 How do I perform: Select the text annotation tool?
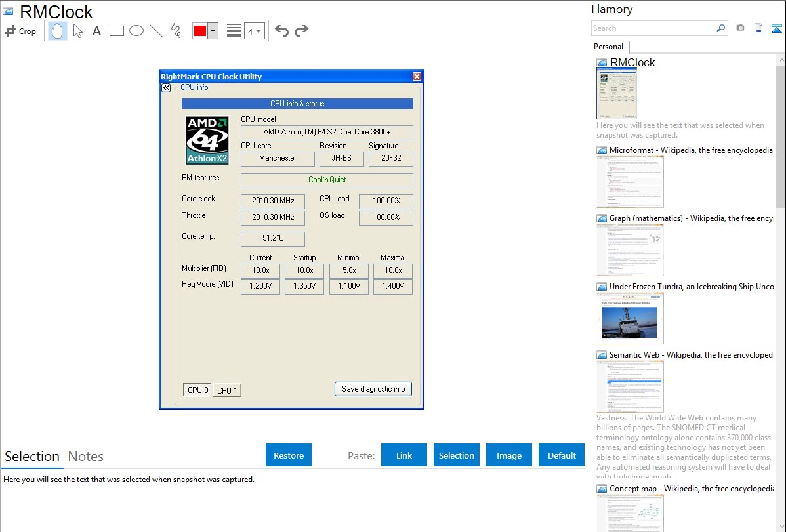coord(96,31)
